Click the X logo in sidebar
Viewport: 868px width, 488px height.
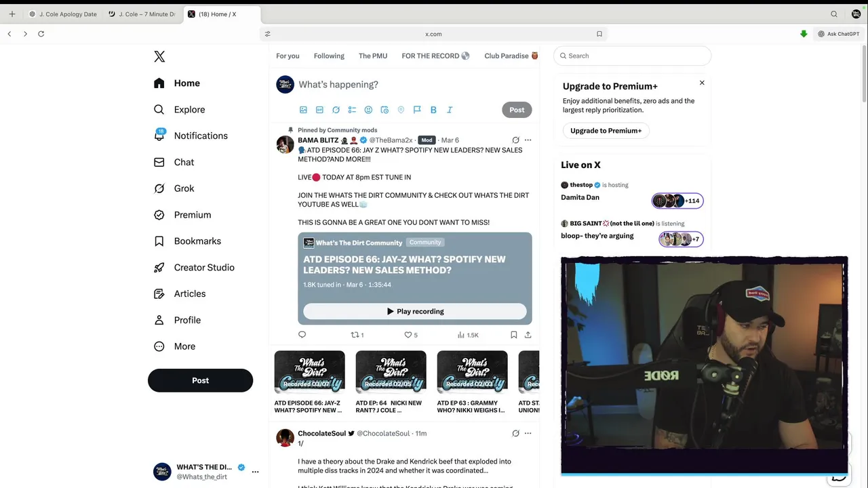pyautogui.click(x=159, y=56)
